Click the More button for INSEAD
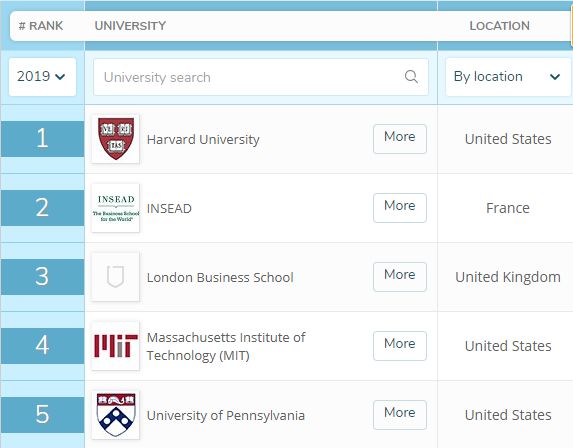573x448 pixels. click(400, 208)
